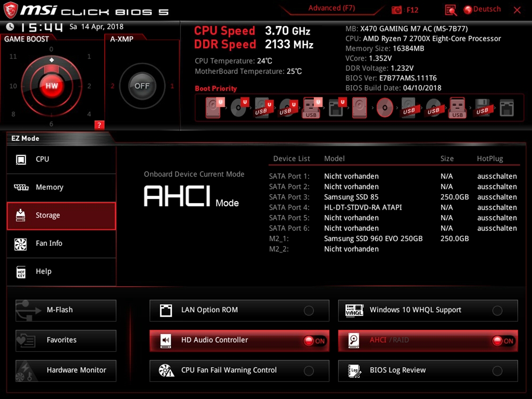Open the Hardware Monitor
The height and width of the screenshot is (399, 532).
tap(66, 370)
